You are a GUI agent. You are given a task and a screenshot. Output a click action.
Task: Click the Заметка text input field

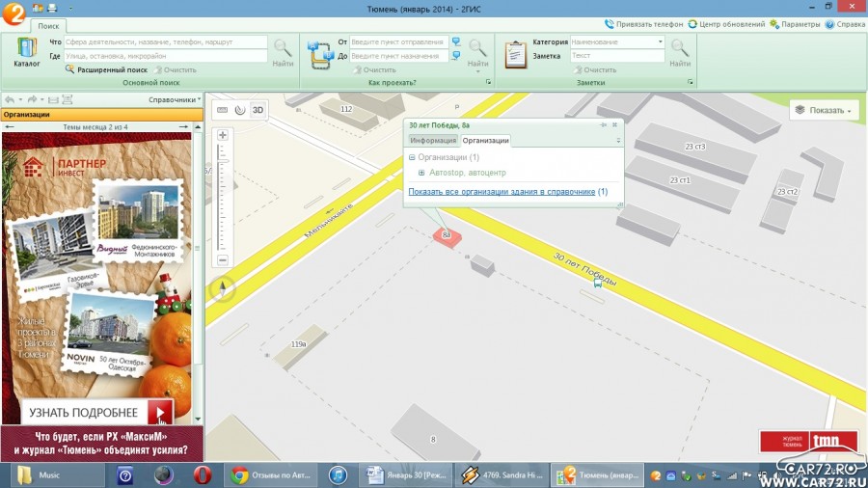tap(617, 56)
